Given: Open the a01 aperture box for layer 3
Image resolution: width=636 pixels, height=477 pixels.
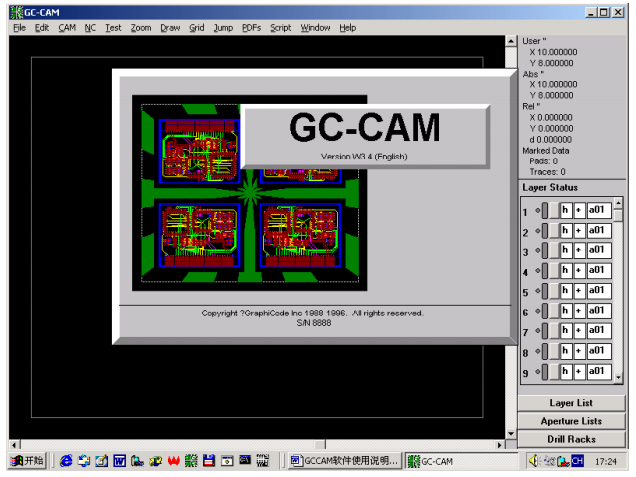Looking at the screenshot, I should coord(599,250).
